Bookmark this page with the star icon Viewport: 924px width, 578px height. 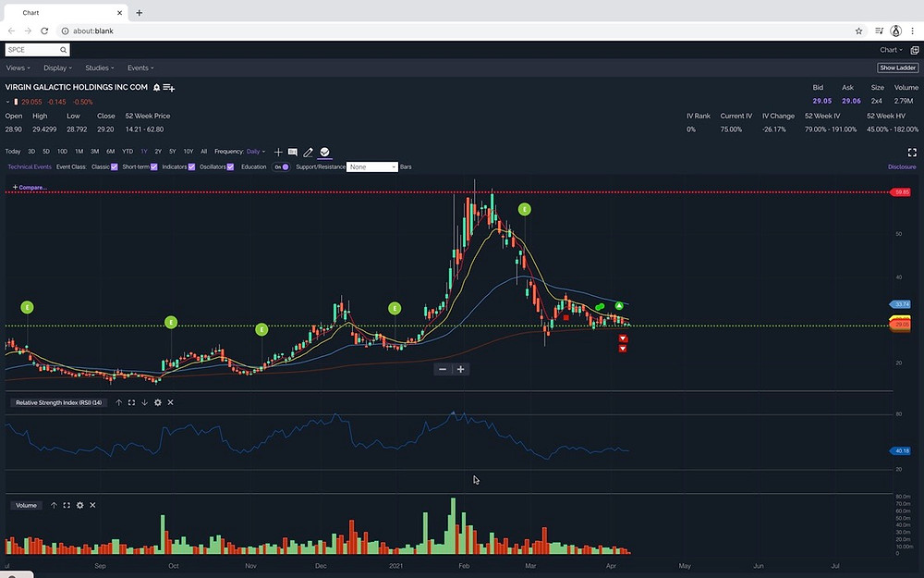[x=858, y=31]
